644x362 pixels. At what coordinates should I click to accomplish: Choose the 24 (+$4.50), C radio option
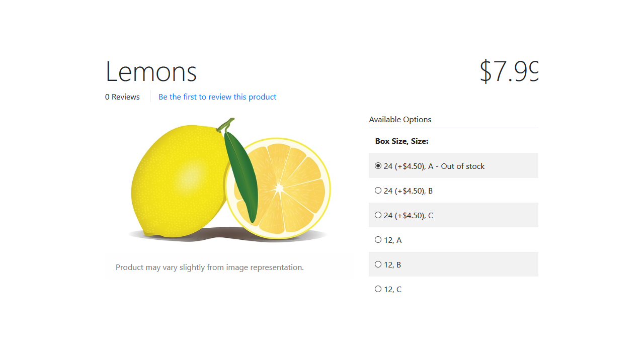coord(378,215)
